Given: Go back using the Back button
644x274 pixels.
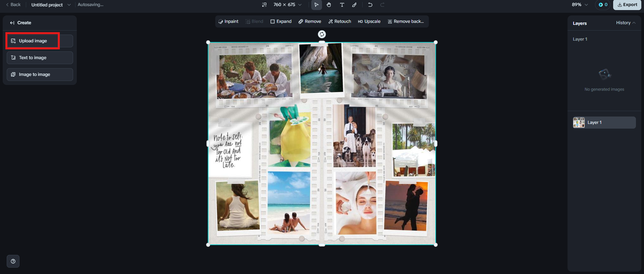Looking at the screenshot, I should click(x=14, y=5).
